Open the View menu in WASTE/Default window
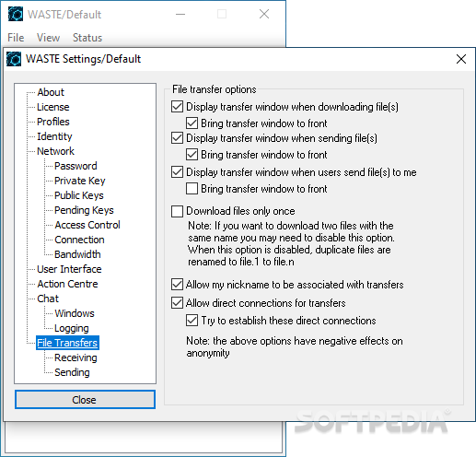 (x=48, y=38)
